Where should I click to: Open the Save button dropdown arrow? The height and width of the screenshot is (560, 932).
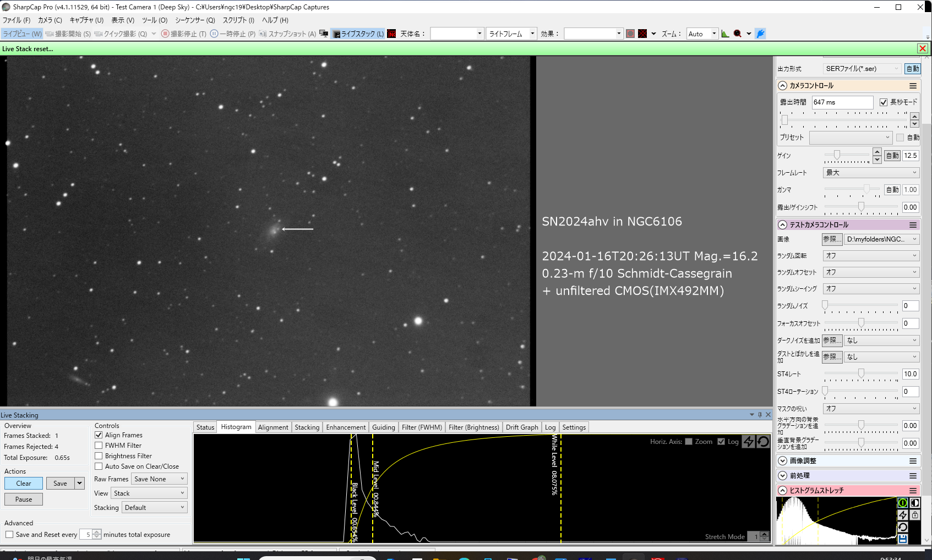point(80,484)
